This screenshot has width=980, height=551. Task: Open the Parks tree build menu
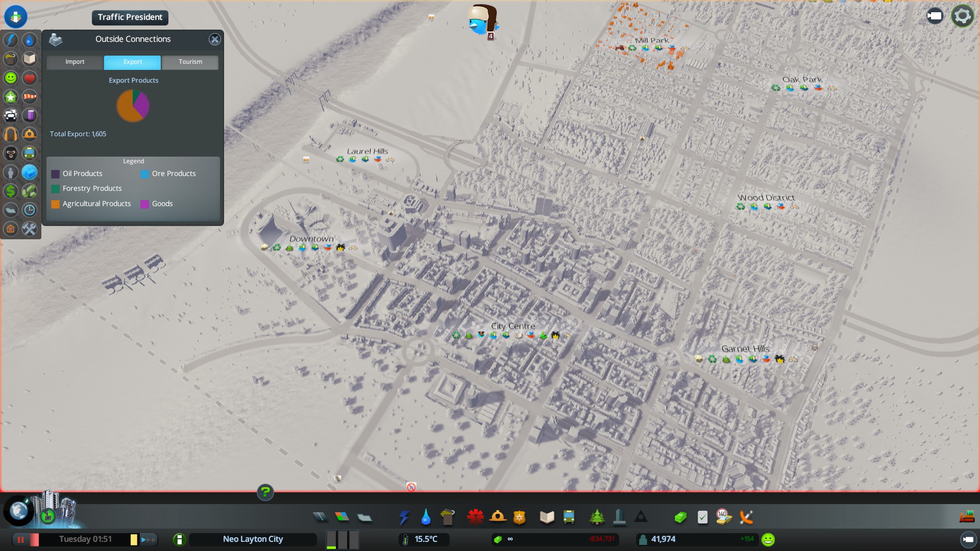(596, 517)
